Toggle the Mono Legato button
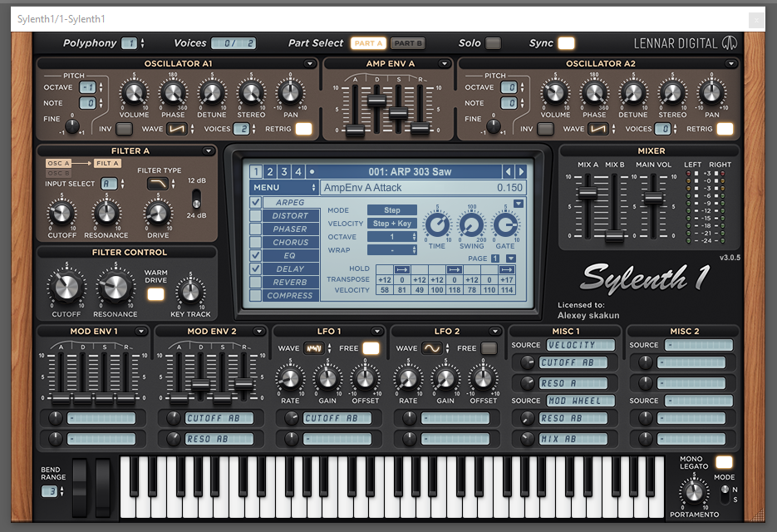777x532 pixels. (x=724, y=462)
